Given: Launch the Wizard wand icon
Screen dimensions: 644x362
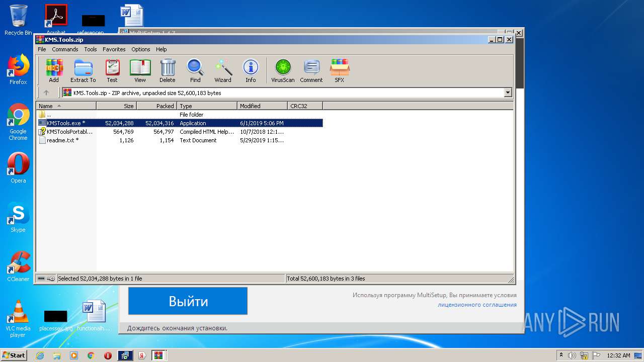Looking at the screenshot, I should [x=223, y=71].
